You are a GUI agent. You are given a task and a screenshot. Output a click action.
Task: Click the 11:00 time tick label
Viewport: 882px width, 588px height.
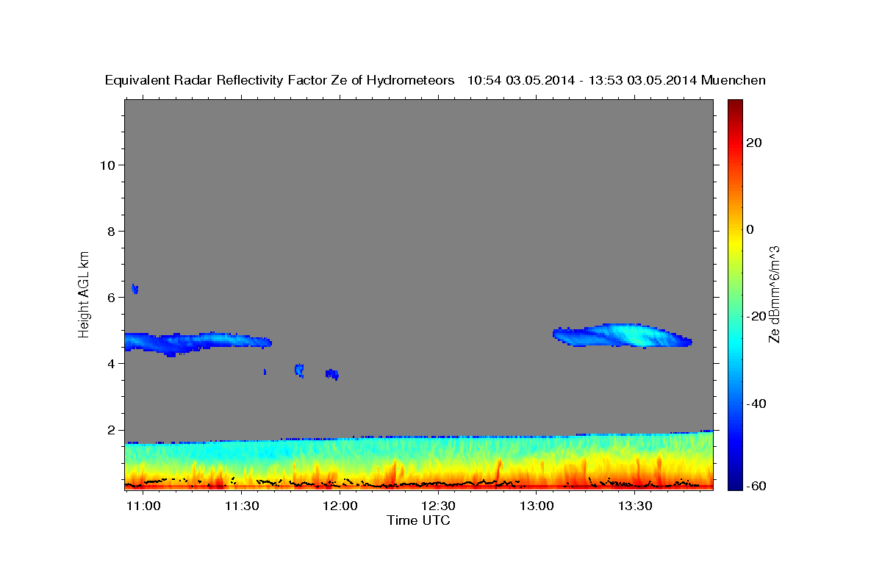coord(143,506)
